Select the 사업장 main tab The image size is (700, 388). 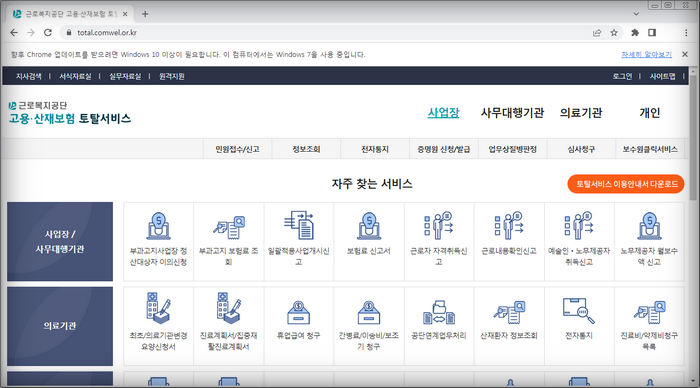point(443,113)
